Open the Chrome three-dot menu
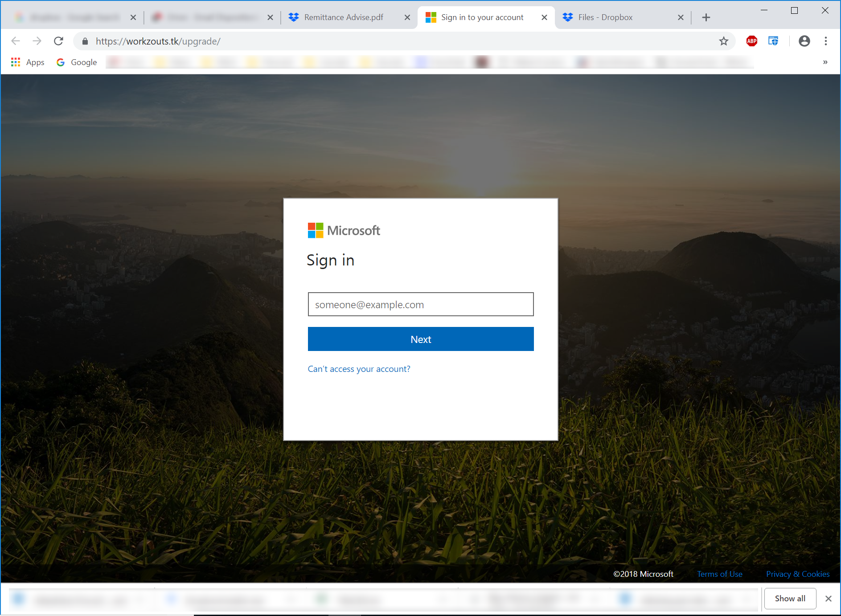This screenshot has width=841, height=616. pos(825,41)
